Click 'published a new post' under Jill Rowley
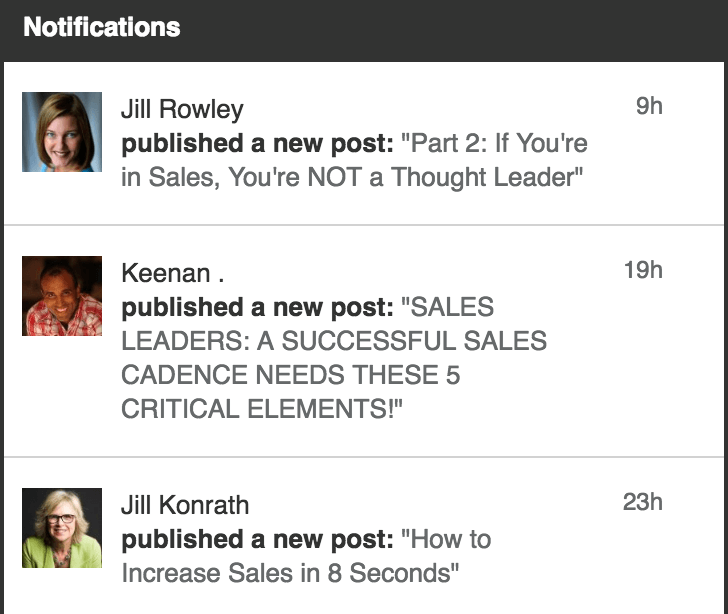728x614 pixels. (257, 144)
